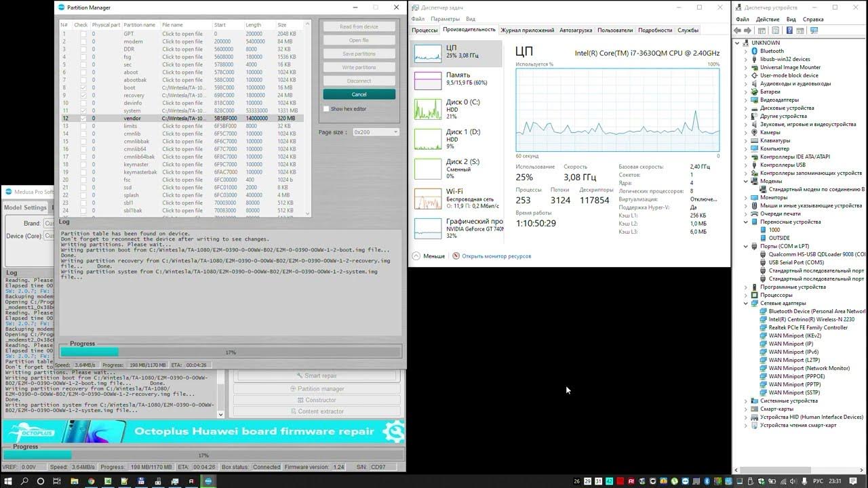Collapse the Переносные устройства node
Viewport: 868px width, 488px height.
(x=746, y=222)
